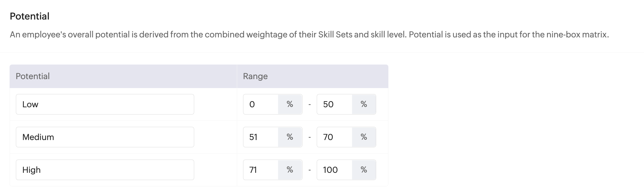Image resolution: width=644 pixels, height=194 pixels.
Task: Click the percent suffix beside High minimum 71
Action: 290,170
